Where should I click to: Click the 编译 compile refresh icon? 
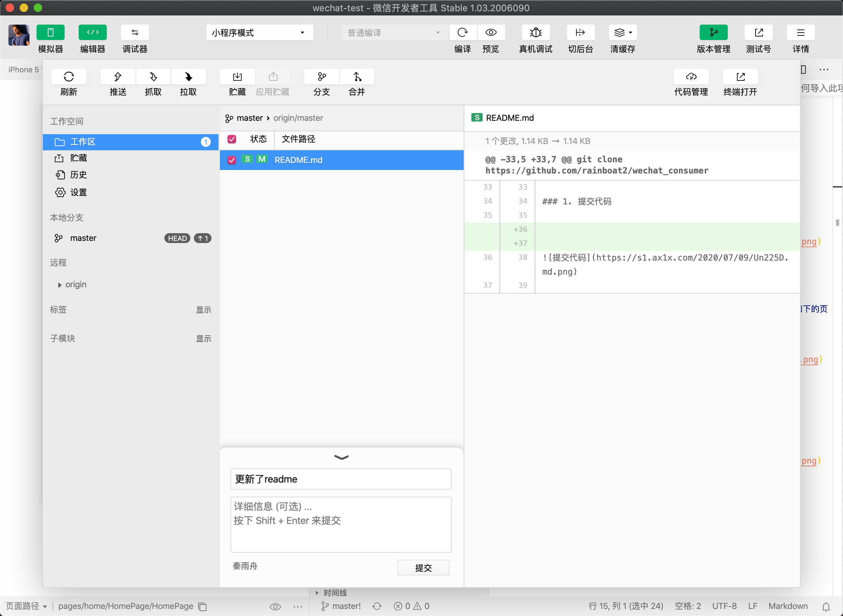coord(463,32)
